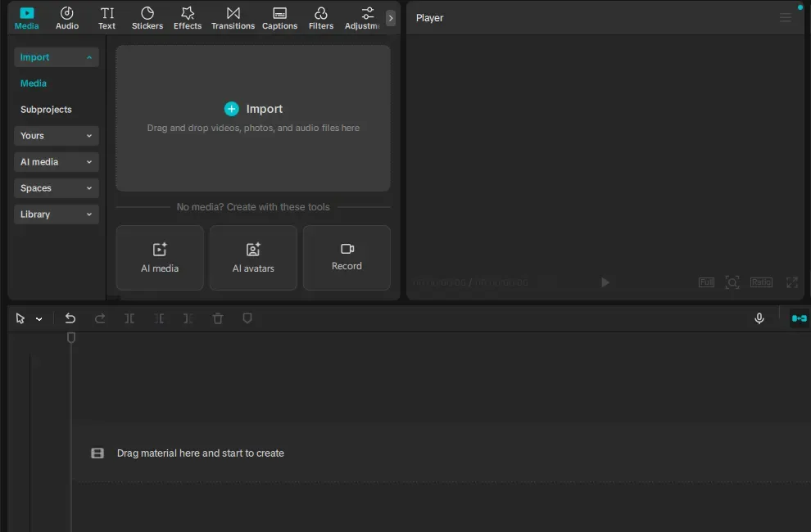Click the timeline playhead marker
This screenshot has width=811, height=532.
coord(71,337)
